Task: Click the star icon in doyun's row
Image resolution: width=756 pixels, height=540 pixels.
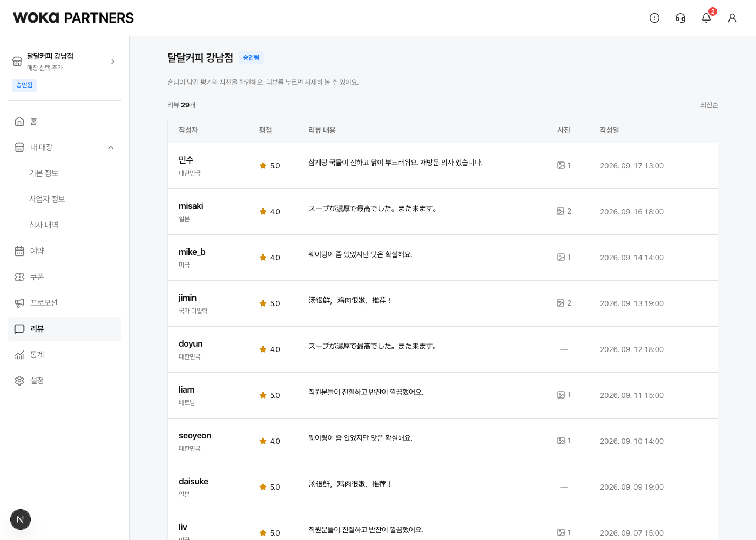Action: (x=263, y=349)
